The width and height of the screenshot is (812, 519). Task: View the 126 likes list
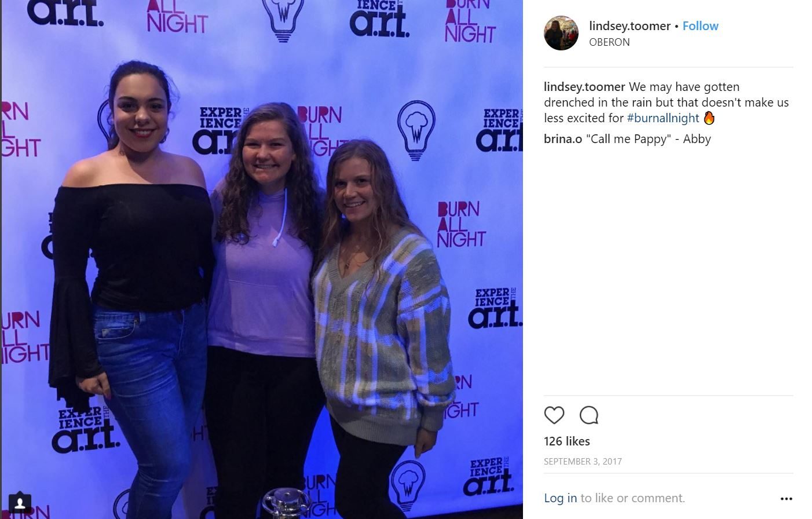coord(567,441)
